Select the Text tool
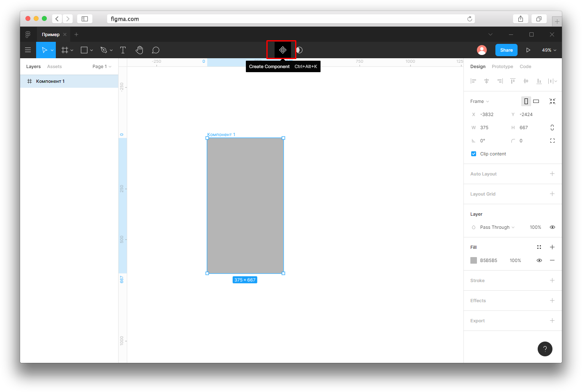Viewport: 582px width, 392px height. coord(123,50)
